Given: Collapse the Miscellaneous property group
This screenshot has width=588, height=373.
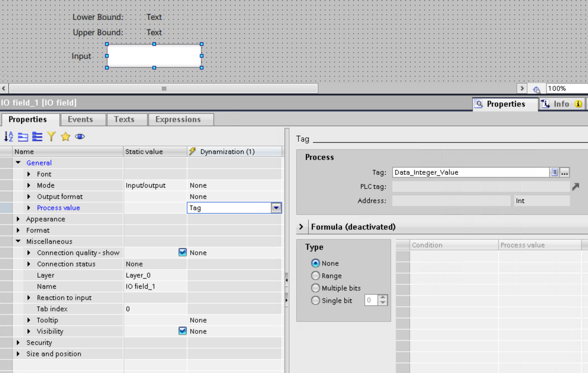Looking at the screenshot, I should [x=18, y=241].
